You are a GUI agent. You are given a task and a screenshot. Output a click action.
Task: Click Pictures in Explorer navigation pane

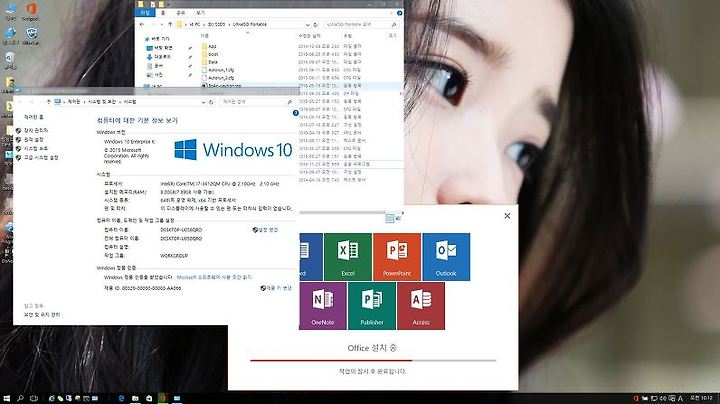pyautogui.click(x=155, y=75)
